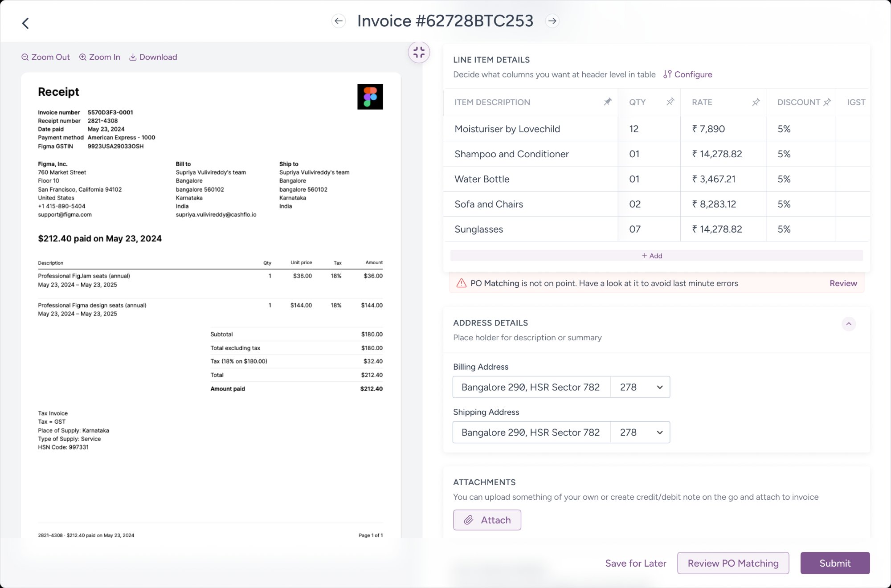The height and width of the screenshot is (588, 891).
Task: Open Configure columns settings
Action: coord(687,74)
